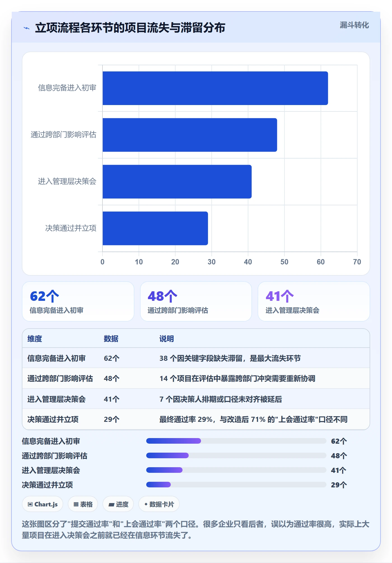Click the progress bar in the 进入管理层决策会 row

[236, 470]
